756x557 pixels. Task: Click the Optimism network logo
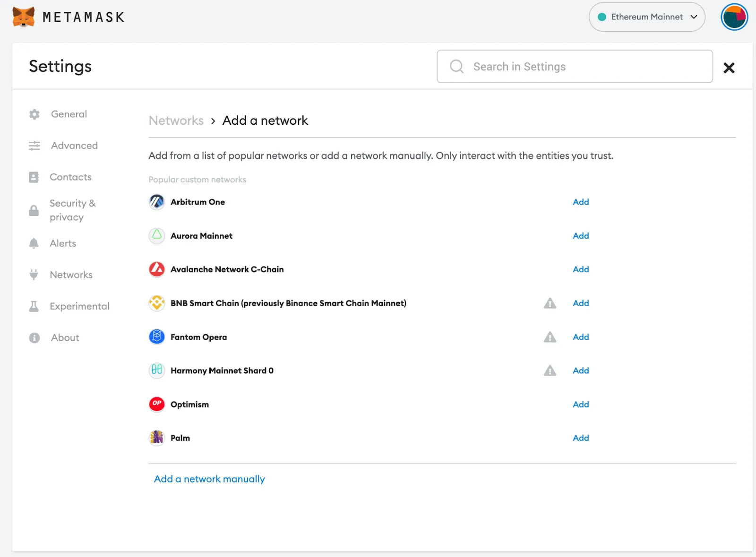click(x=157, y=404)
